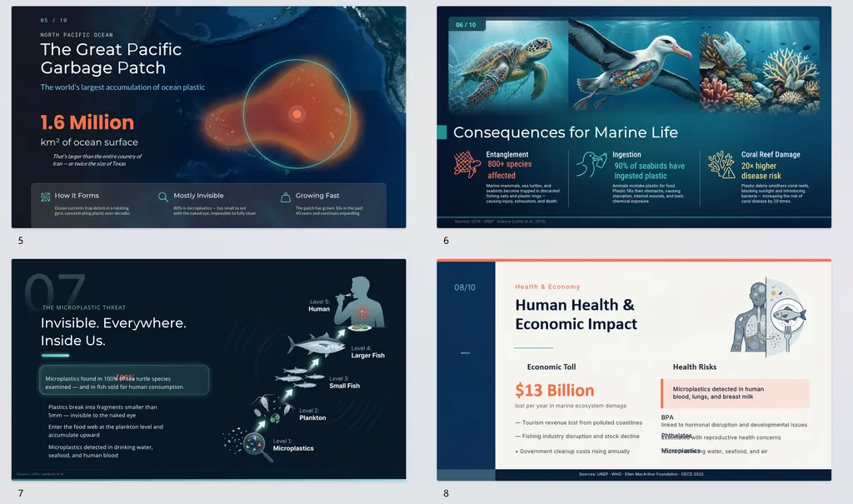Screen dimensions: 853x504
Task: Click the 'Growing Fast' heading
Action: click(x=317, y=196)
